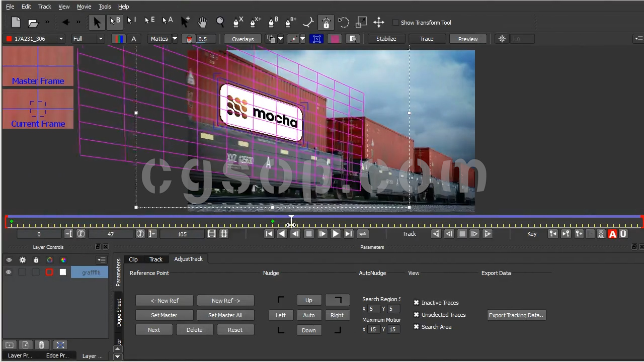Viewport: 644px width, 362px height.
Task: Select the move (four-arrow) tool
Action: coord(379,23)
